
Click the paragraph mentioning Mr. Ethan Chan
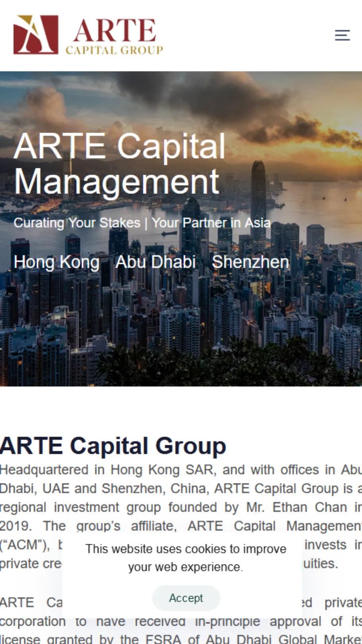click(x=181, y=516)
